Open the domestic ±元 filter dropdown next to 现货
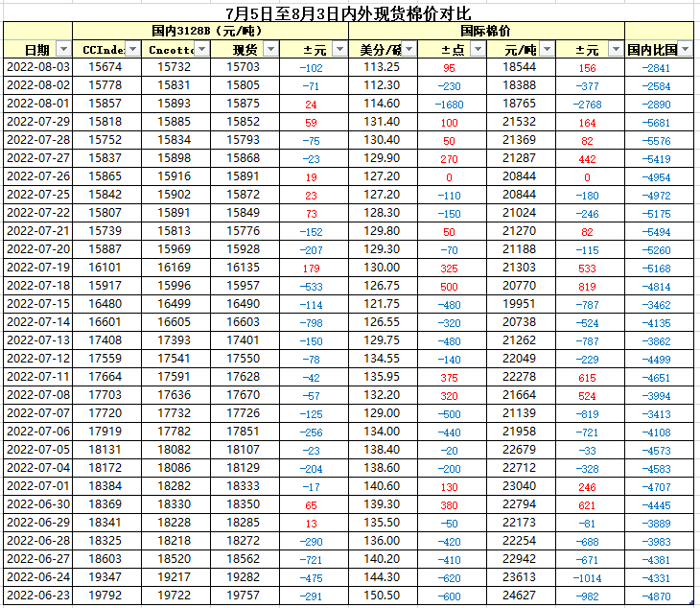The width and height of the screenshot is (700, 608). click(x=339, y=49)
